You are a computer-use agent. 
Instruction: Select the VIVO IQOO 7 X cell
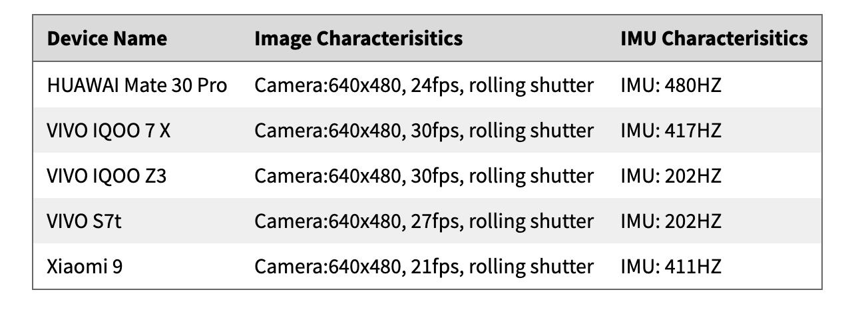[108, 131]
